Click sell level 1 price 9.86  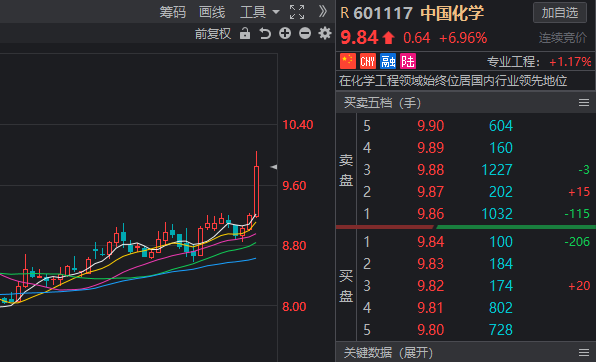[430, 214]
